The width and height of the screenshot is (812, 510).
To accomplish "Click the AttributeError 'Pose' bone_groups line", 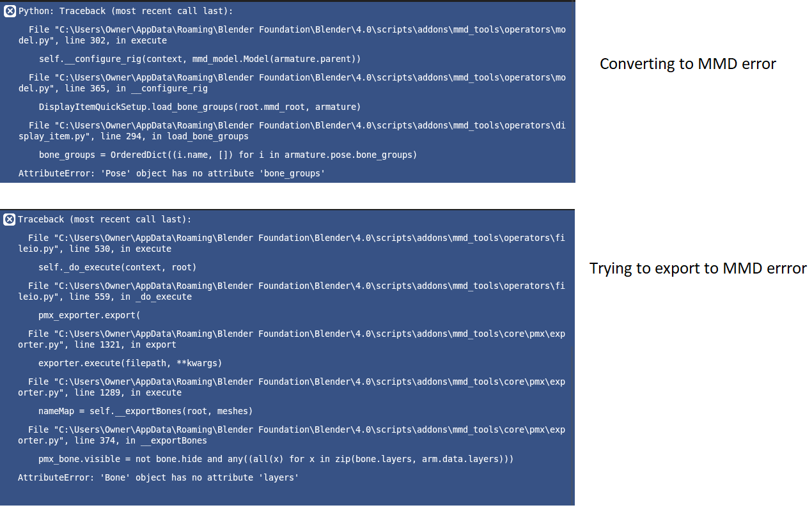I will click(172, 173).
